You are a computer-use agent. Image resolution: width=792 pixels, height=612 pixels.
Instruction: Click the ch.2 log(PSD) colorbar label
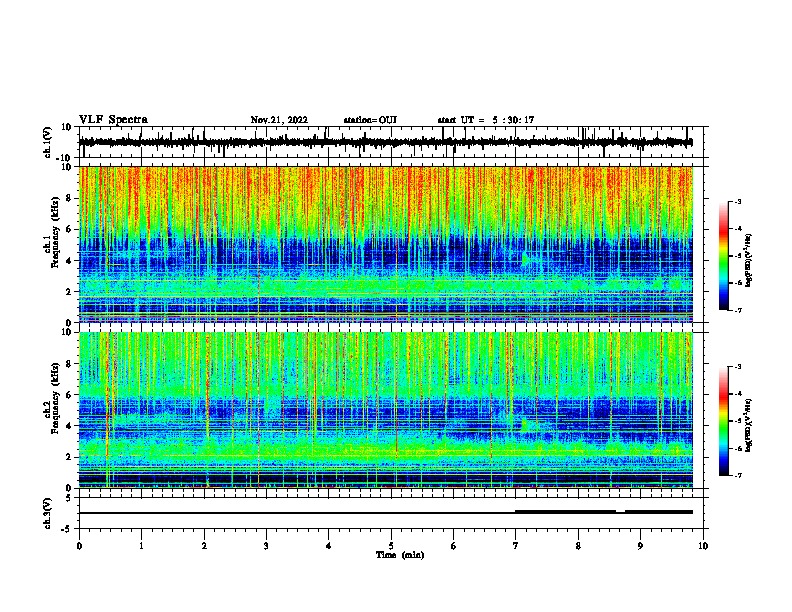(748, 425)
